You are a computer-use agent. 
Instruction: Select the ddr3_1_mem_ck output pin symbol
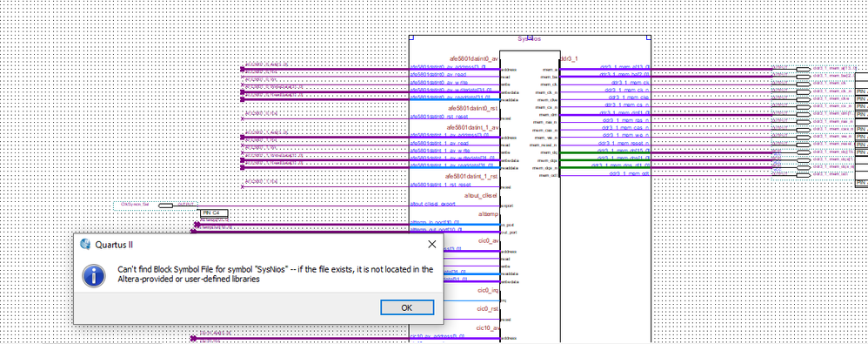pyautogui.click(x=803, y=84)
